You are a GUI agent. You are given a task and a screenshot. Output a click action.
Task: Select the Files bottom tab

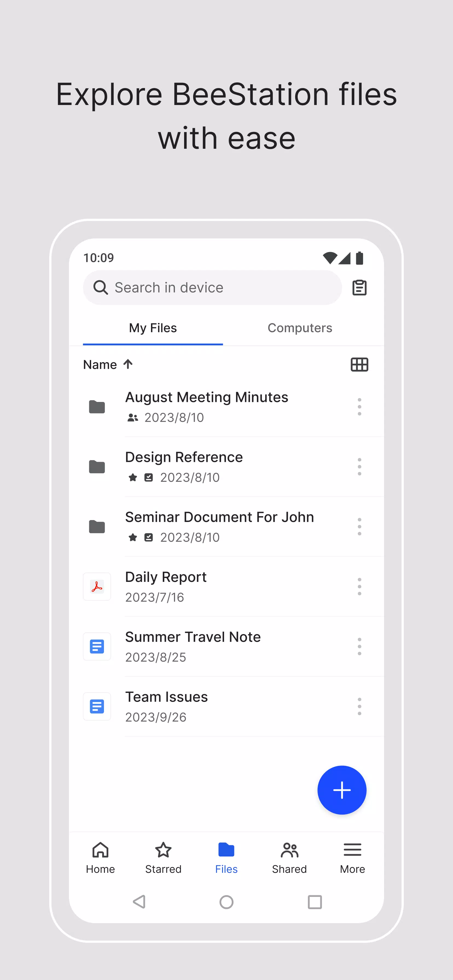pyautogui.click(x=226, y=858)
